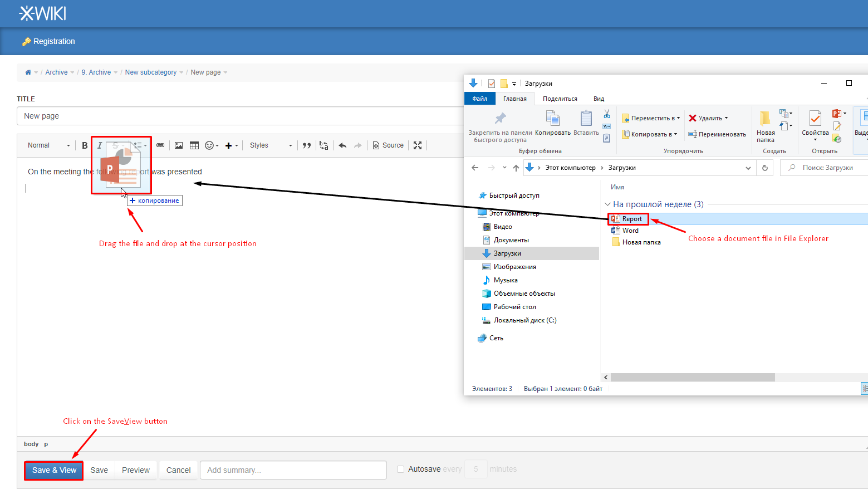868x489 pixels.
Task: Click the Save & View button
Action: (54, 470)
